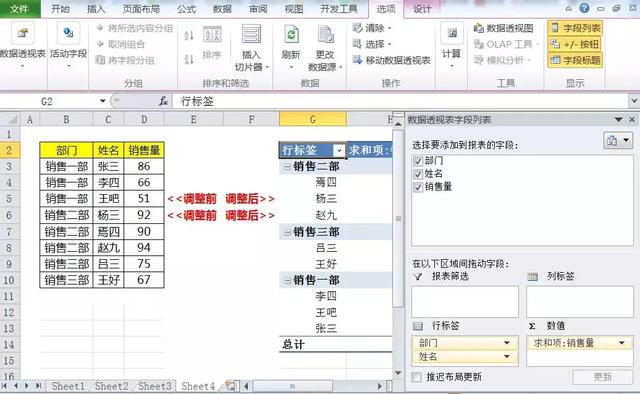Click the 更新 update button

click(x=602, y=377)
